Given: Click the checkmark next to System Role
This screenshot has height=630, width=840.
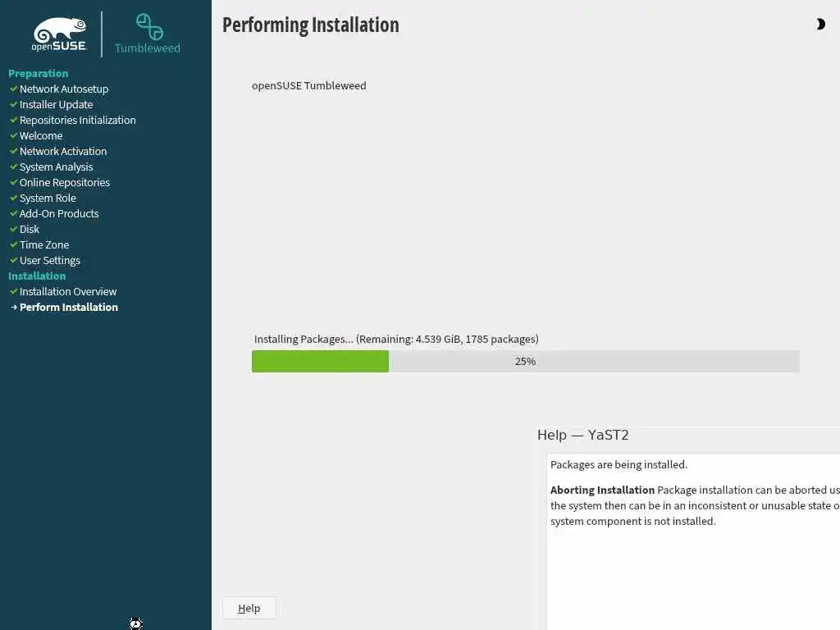Looking at the screenshot, I should [14, 198].
